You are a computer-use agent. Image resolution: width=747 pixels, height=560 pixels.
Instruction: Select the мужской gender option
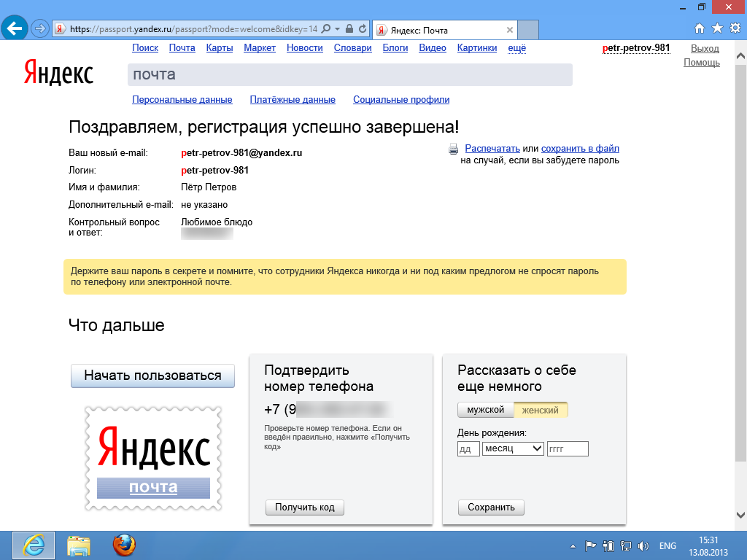[485, 410]
